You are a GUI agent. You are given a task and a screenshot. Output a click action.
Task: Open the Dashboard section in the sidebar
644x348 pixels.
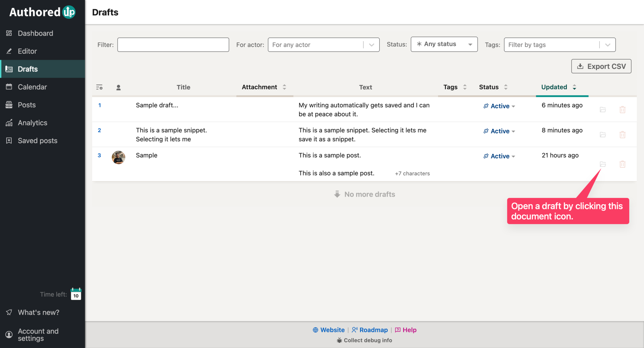[x=35, y=33]
